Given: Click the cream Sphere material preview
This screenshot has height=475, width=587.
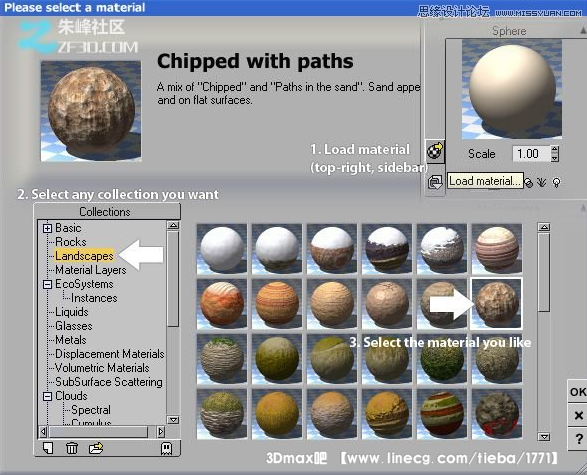Looking at the screenshot, I should (512, 89).
